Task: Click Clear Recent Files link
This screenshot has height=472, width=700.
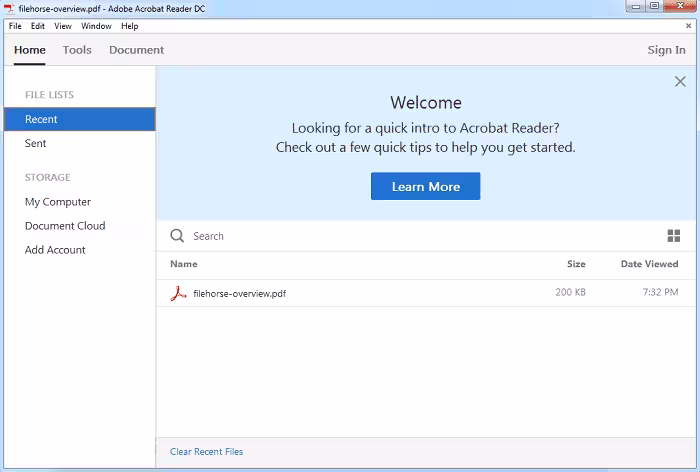Action: 206,451
